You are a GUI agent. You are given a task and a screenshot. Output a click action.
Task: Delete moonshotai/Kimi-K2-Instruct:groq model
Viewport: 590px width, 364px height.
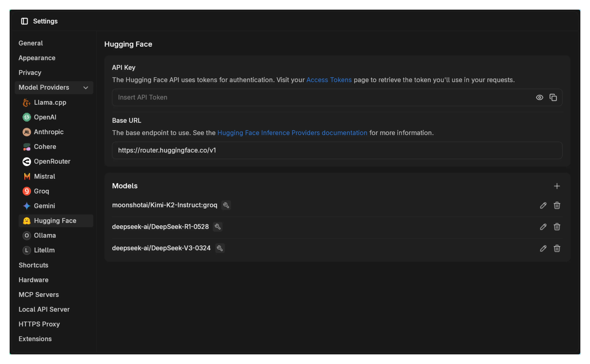click(x=557, y=205)
